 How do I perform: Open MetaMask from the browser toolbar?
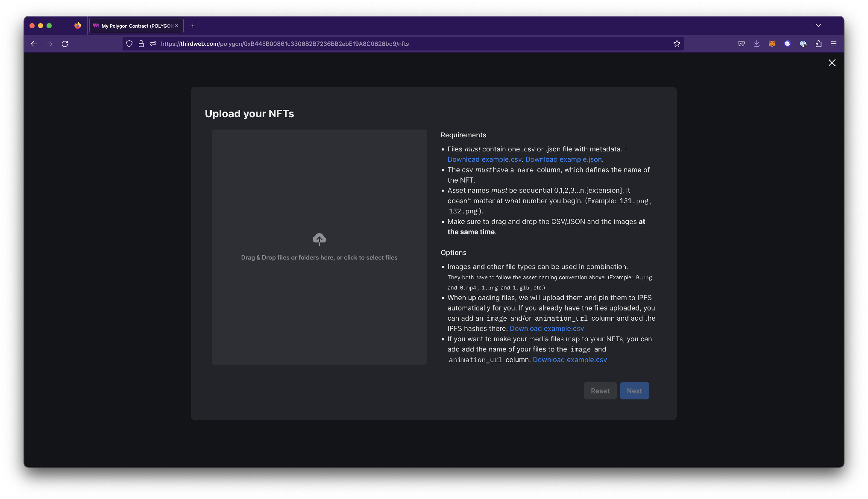(x=772, y=44)
